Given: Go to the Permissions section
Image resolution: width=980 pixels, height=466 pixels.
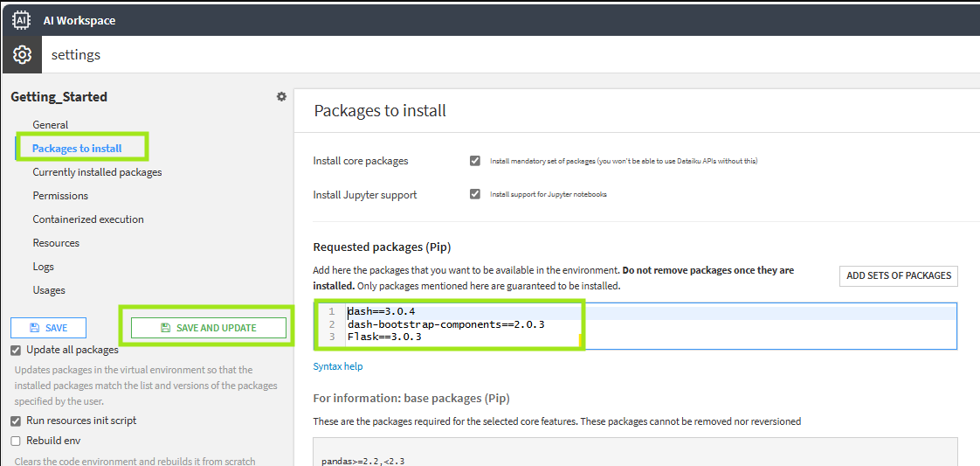Looking at the screenshot, I should point(60,196).
